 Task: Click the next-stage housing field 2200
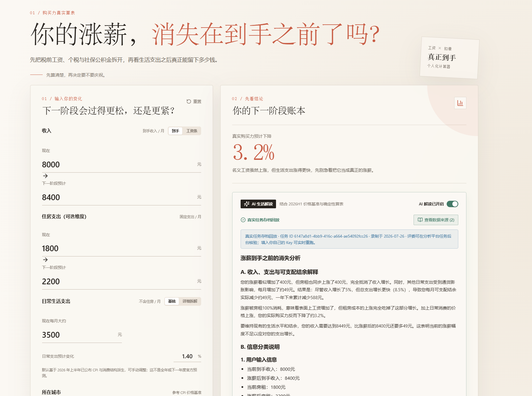coord(122,281)
